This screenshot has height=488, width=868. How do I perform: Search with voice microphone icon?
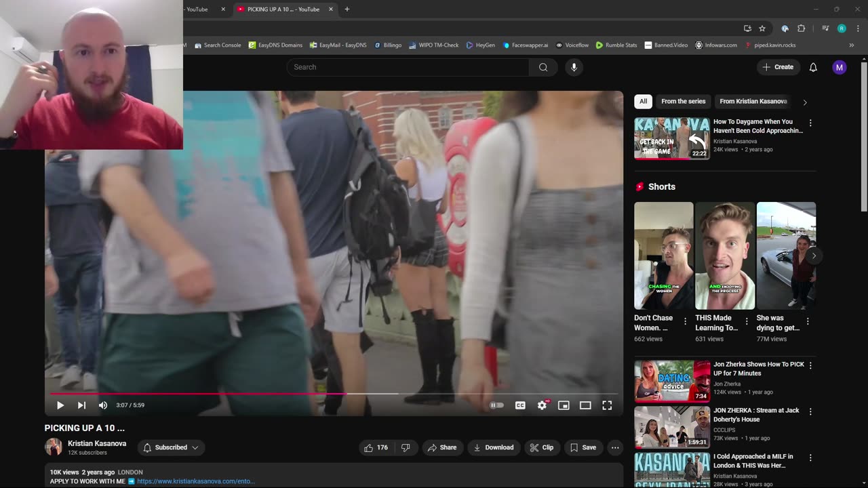[574, 67]
